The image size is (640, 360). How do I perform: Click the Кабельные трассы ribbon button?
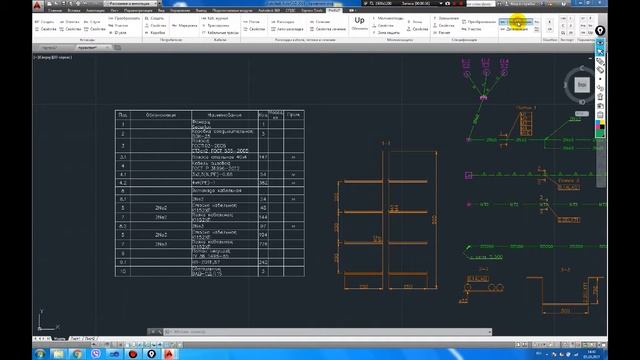click(x=220, y=32)
